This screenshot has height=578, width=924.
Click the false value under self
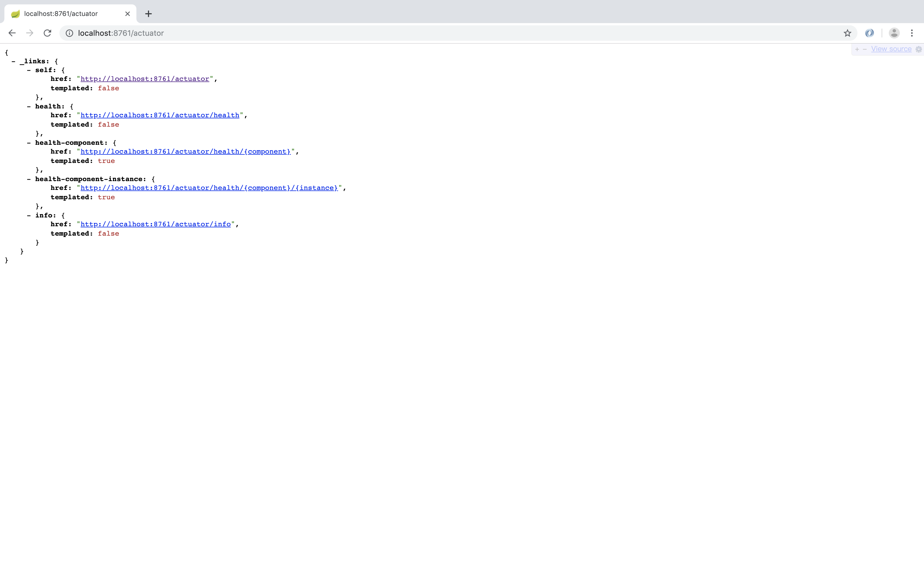pyautogui.click(x=108, y=88)
